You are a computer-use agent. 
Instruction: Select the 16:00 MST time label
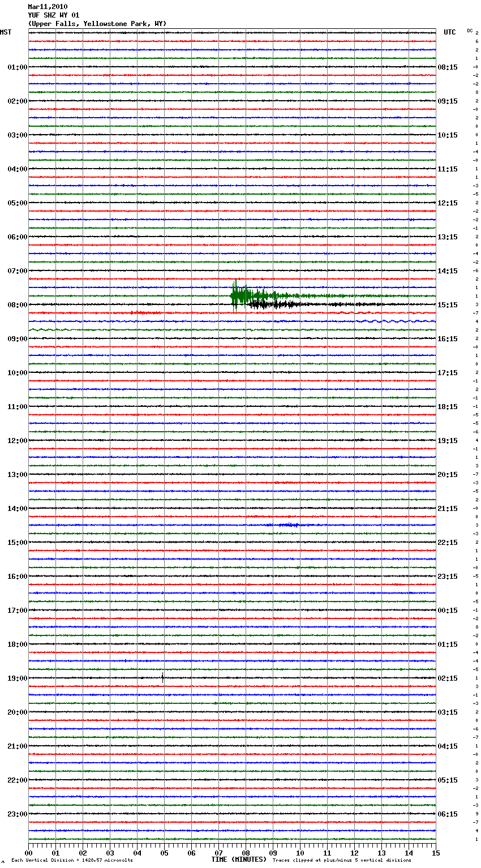(18, 577)
